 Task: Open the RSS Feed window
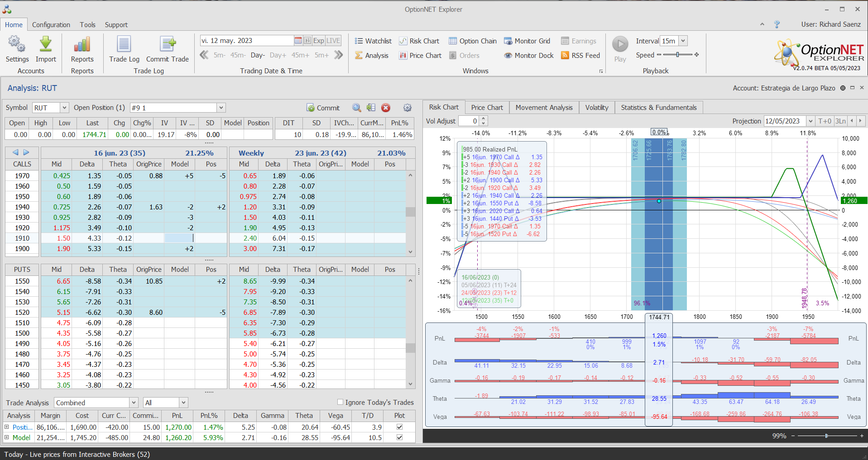580,56
